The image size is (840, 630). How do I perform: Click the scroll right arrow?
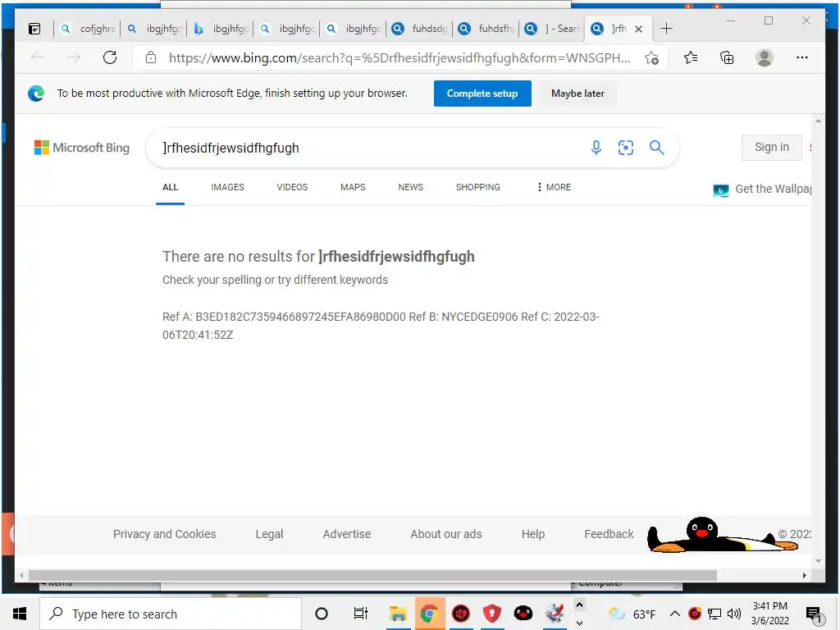[804, 575]
